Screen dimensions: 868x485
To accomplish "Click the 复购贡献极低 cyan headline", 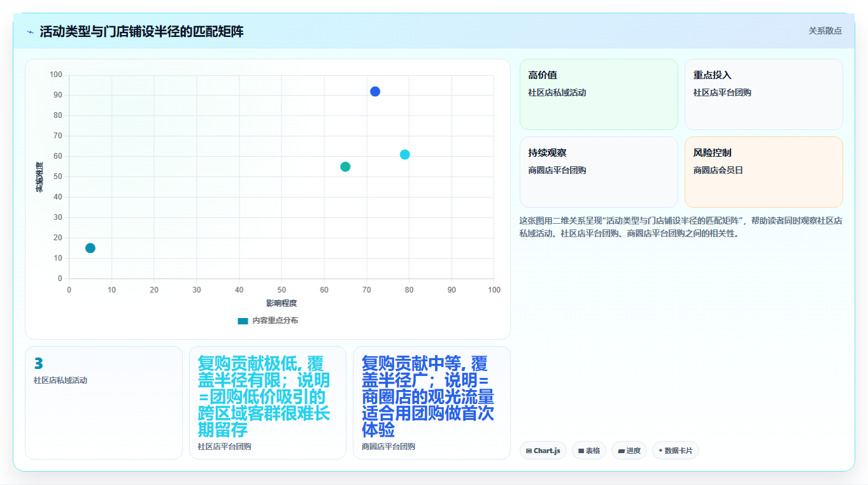I will point(264,397).
